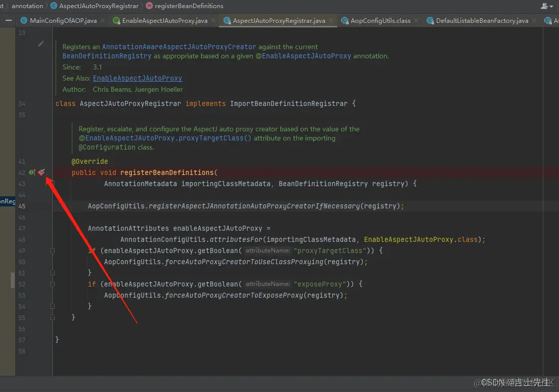The image size is (559, 392).
Task: Open the user account dropdown at top right
Action: 547,6
